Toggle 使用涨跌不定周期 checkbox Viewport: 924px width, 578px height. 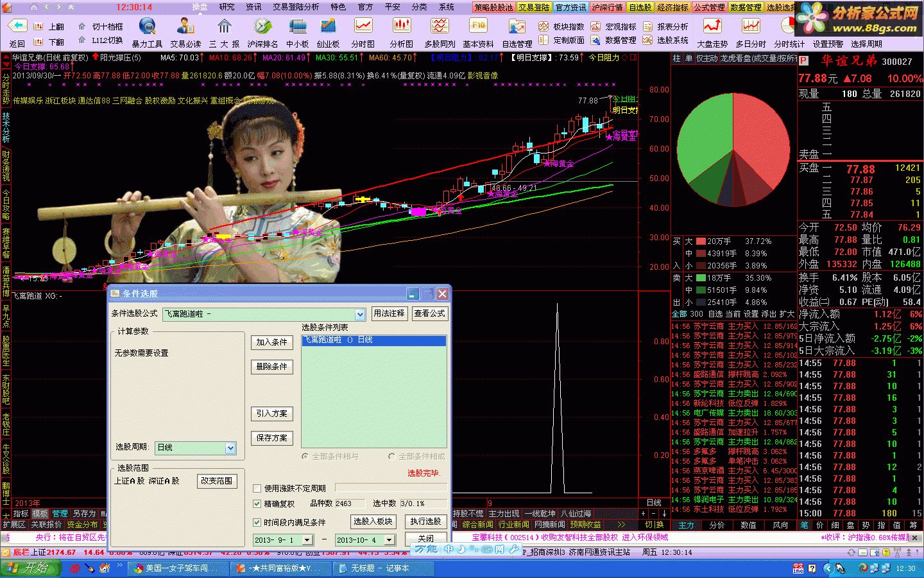point(257,488)
